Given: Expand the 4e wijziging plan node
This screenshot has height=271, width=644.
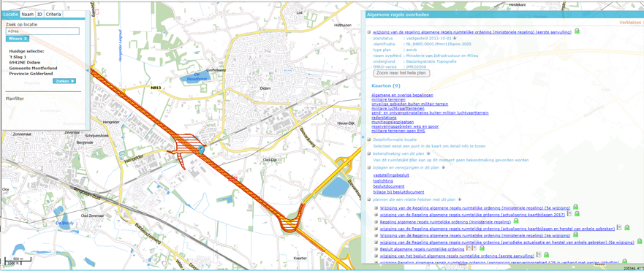Looking at the screenshot, I should pyautogui.click(x=376, y=236).
